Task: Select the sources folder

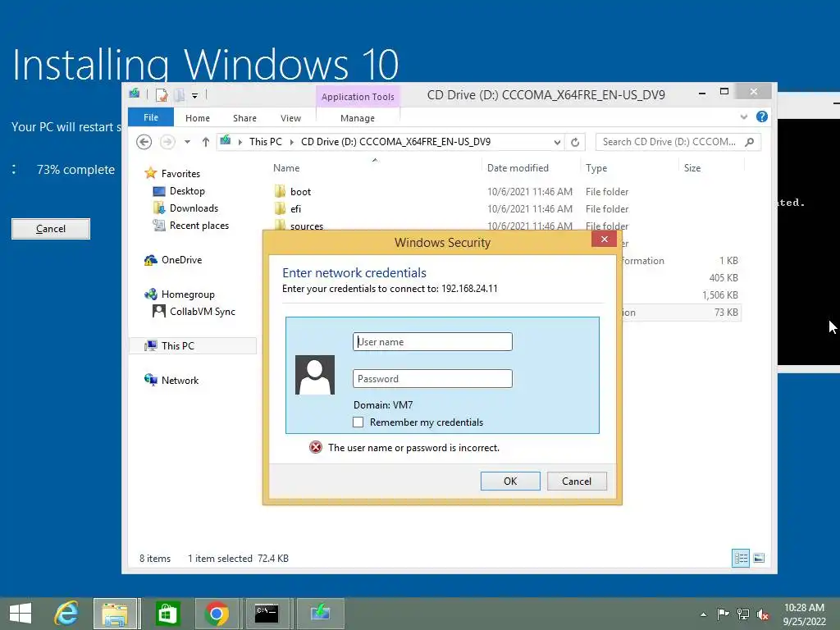Action: pos(307,226)
